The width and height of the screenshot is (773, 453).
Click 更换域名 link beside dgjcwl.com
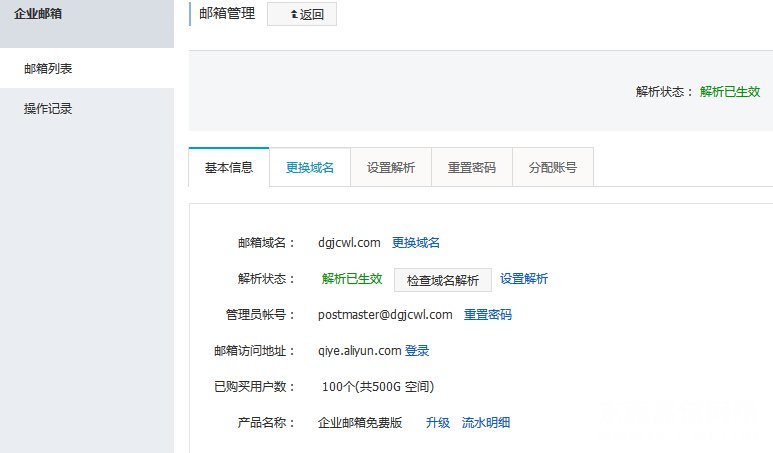click(416, 243)
